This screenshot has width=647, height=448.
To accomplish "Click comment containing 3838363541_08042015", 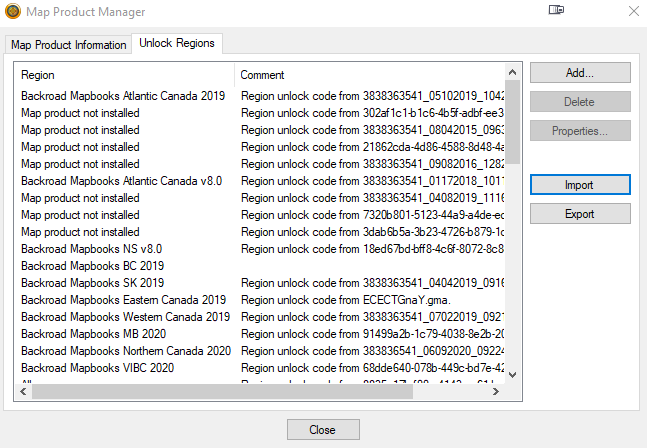I will (x=372, y=130).
